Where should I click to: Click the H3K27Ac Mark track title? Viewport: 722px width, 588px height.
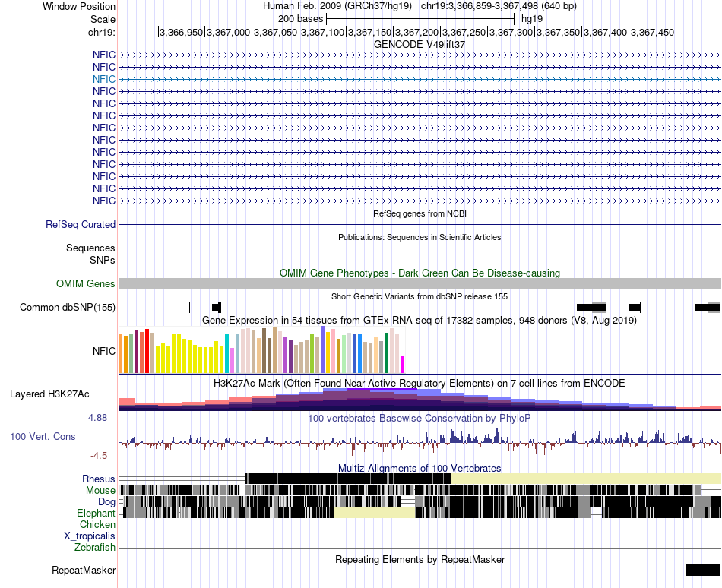tap(420, 383)
